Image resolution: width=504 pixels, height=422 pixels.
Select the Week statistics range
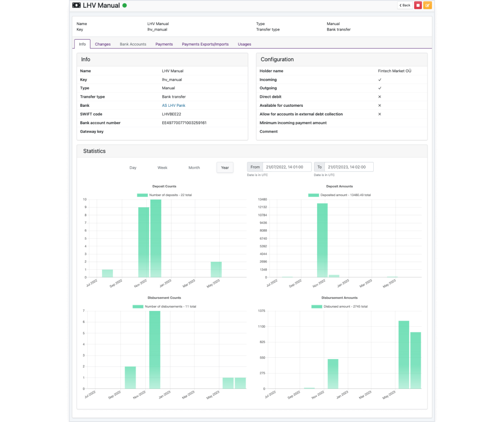pyautogui.click(x=162, y=168)
